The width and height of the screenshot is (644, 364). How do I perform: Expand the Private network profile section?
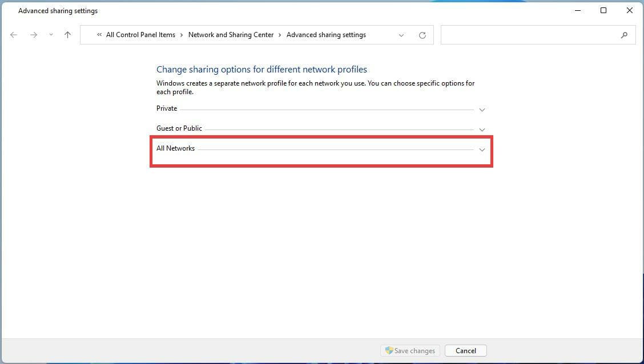tap(482, 110)
